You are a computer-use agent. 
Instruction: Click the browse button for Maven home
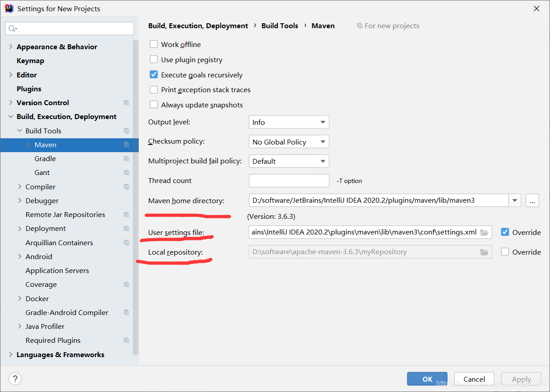click(532, 200)
